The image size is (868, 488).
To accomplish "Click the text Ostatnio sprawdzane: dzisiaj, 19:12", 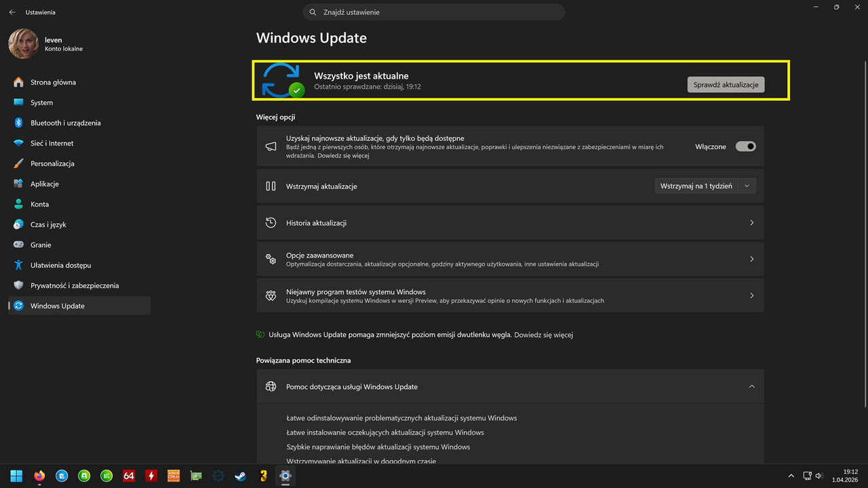I will click(368, 87).
